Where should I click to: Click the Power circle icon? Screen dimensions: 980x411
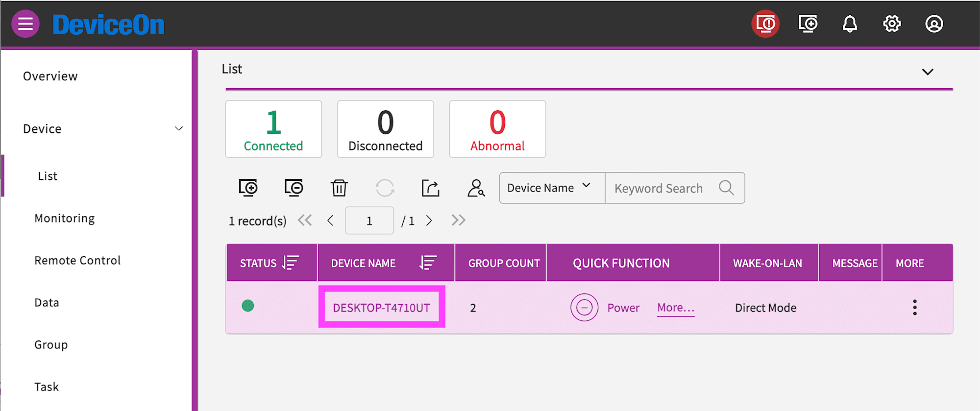584,308
